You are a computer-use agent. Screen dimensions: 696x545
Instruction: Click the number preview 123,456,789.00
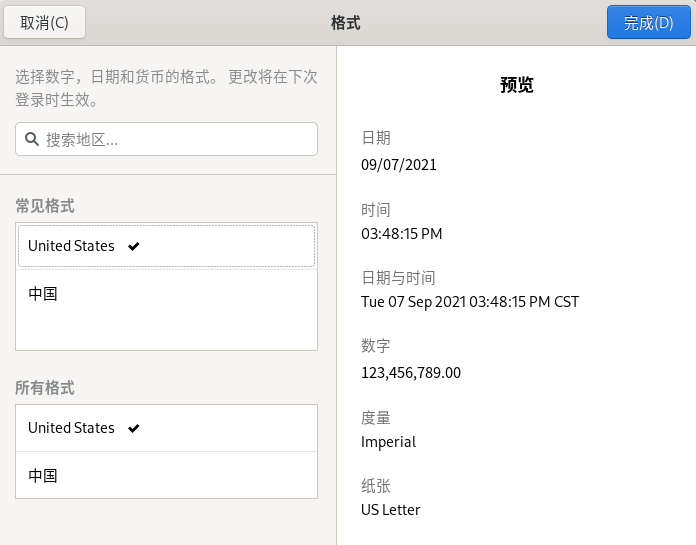[x=411, y=373]
